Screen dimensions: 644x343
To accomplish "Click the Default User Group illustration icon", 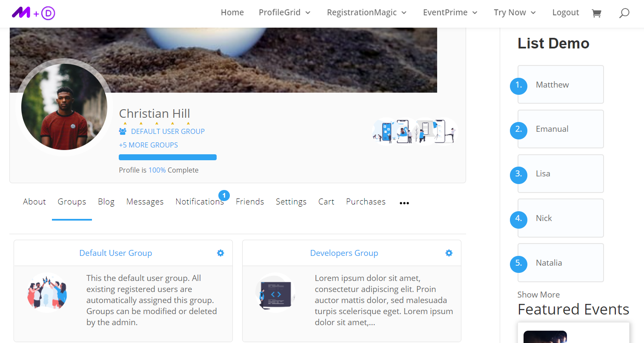I will coord(47,292).
